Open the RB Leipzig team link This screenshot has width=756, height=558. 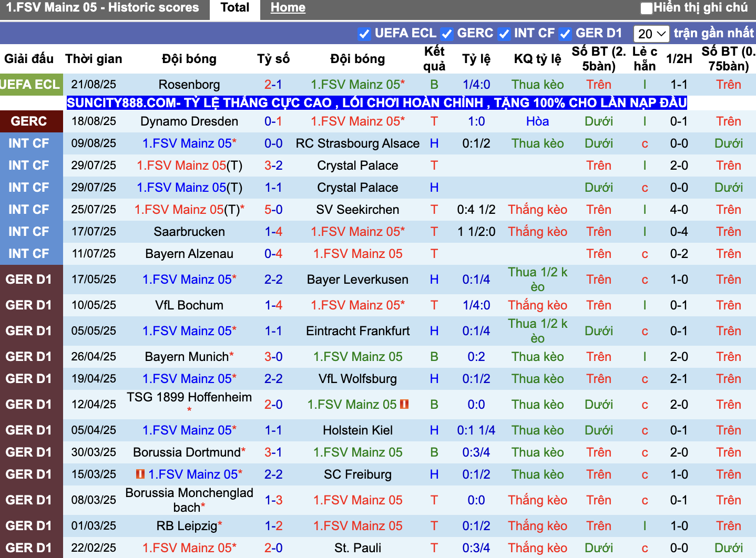187,526
